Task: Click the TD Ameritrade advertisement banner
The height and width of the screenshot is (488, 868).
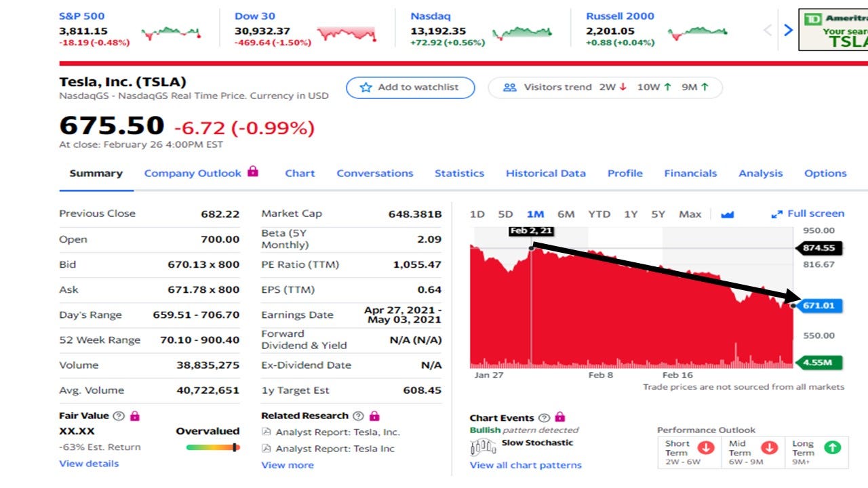Action: click(833, 30)
